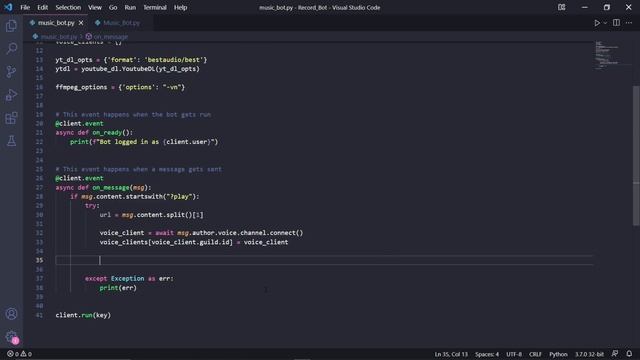Image resolution: width=640 pixels, height=360 pixels.
Task: Open Source Control view
Action: [x=11, y=72]
